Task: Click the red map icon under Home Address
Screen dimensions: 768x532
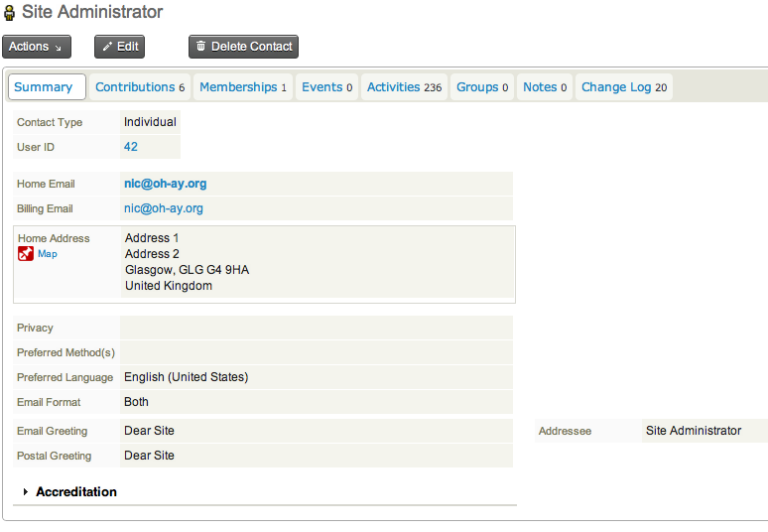Action: coord(26,254)
